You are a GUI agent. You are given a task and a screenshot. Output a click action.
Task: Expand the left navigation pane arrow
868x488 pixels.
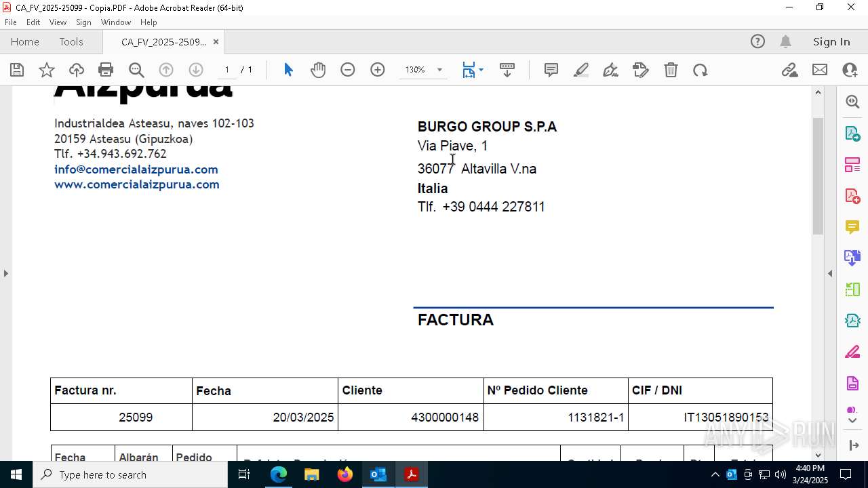tap(5, 273)
